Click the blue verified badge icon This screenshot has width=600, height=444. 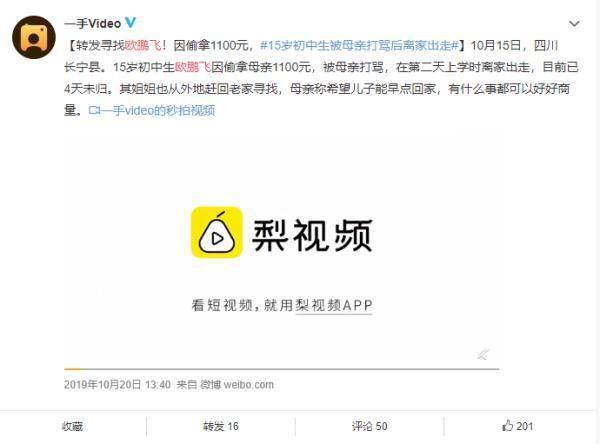[x=130, y=23]
